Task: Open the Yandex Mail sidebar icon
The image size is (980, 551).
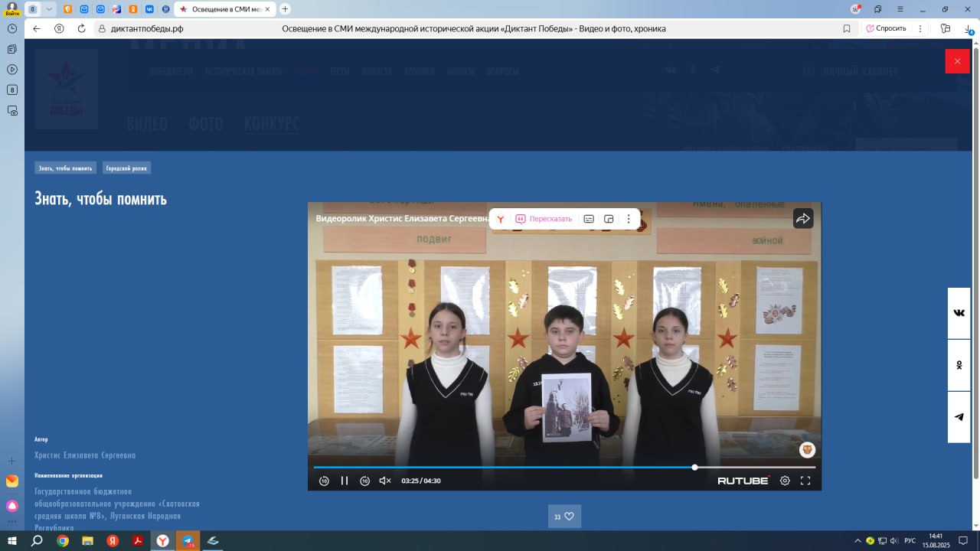Action: coord(12,481)
